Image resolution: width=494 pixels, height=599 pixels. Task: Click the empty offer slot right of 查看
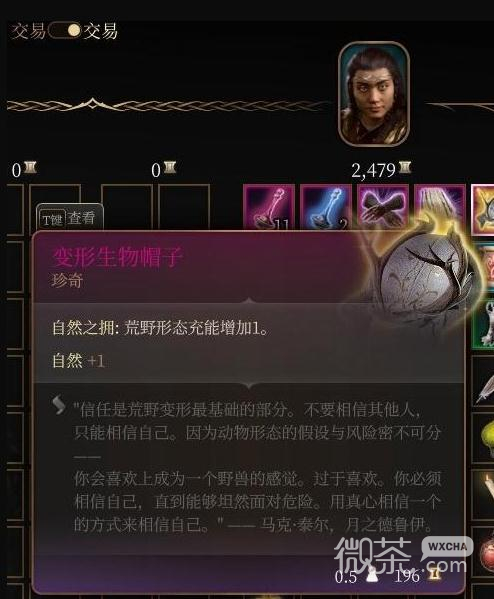tap(127, 208)
